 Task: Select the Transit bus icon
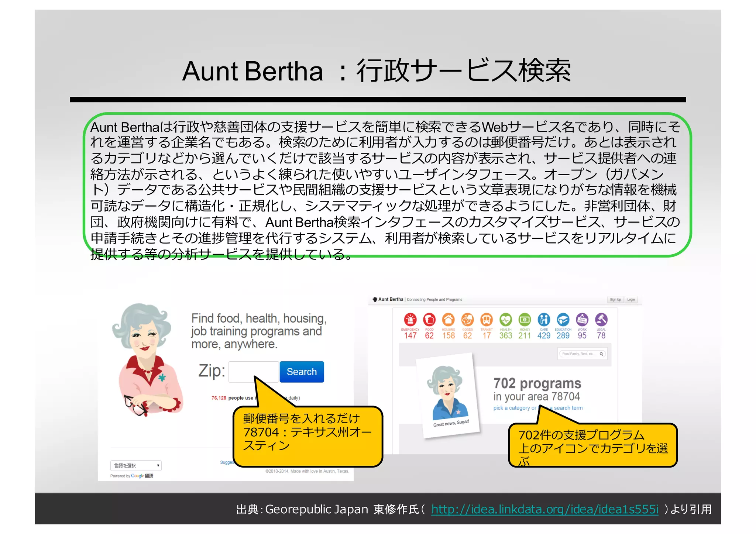pyautogui.click(x=487, y=320)
